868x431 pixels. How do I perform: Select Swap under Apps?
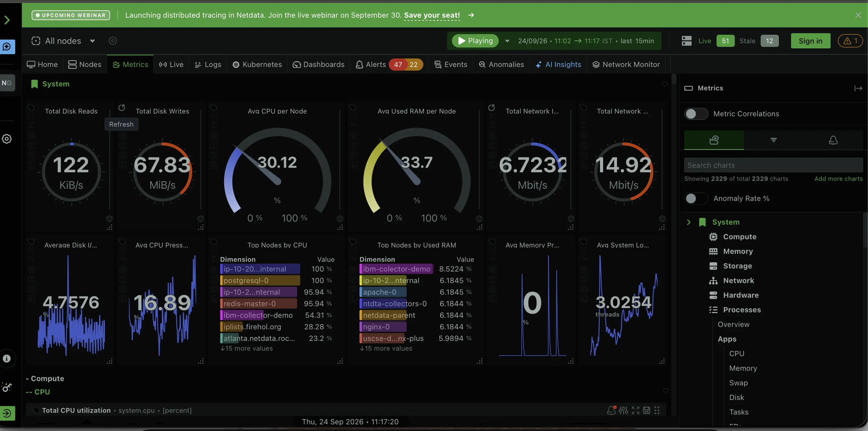click(x=738, y=383)
